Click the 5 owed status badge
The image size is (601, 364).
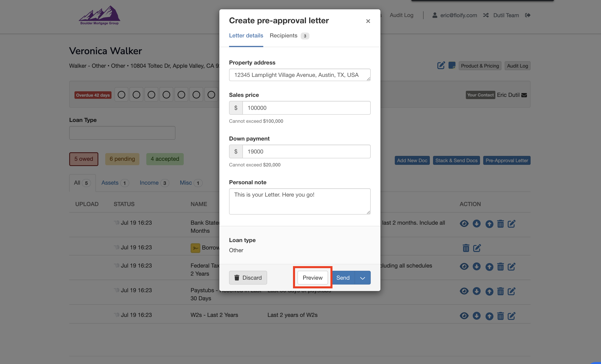tap(84, 159)
